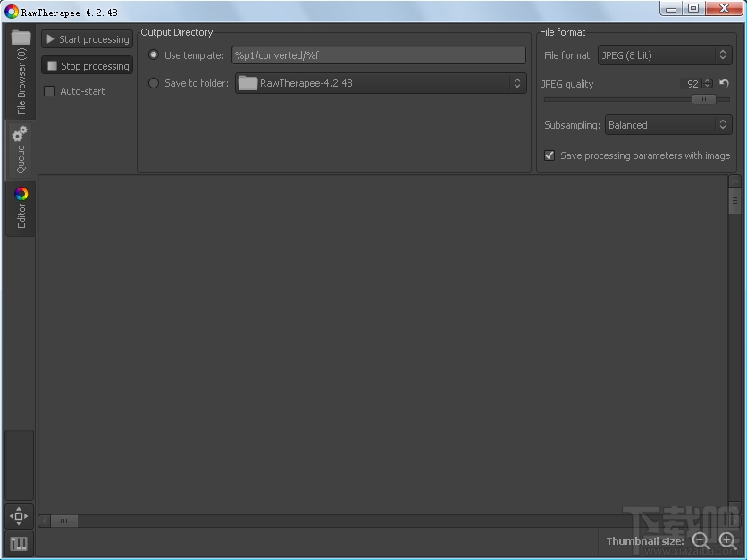The width and height of the screenshot is (747, 560).
Task: Select the Save to folder radio option
Action: pos(154,83)
